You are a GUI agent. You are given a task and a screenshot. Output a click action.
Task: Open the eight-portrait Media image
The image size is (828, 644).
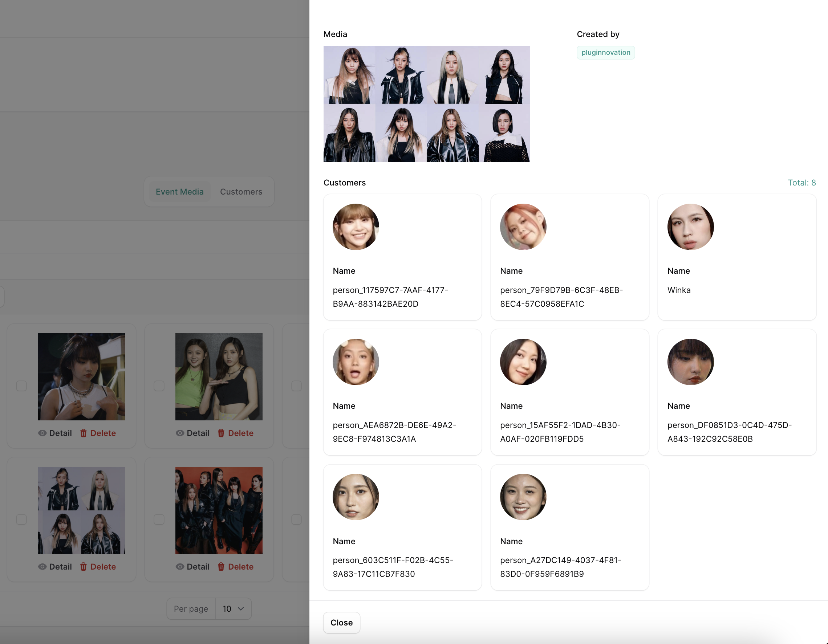[426, 104]
